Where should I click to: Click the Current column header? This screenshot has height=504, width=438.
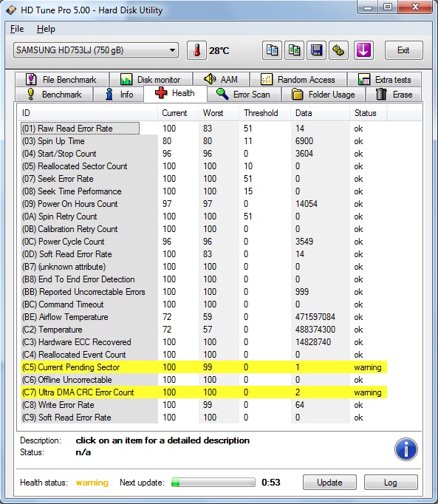[x=178, y=113]
